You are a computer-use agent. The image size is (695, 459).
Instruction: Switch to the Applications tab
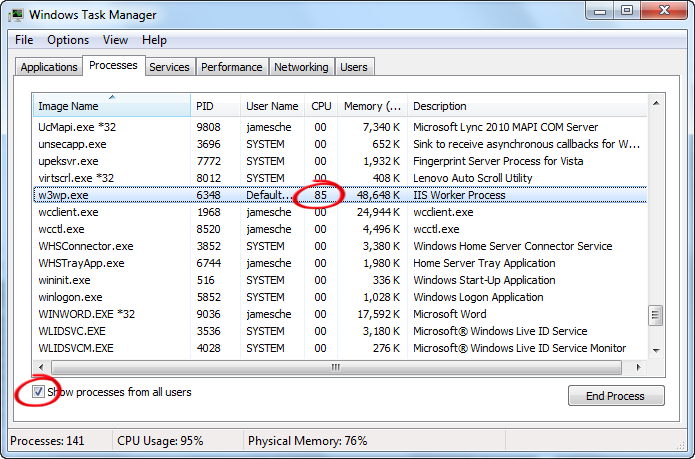tap(49, 67)
